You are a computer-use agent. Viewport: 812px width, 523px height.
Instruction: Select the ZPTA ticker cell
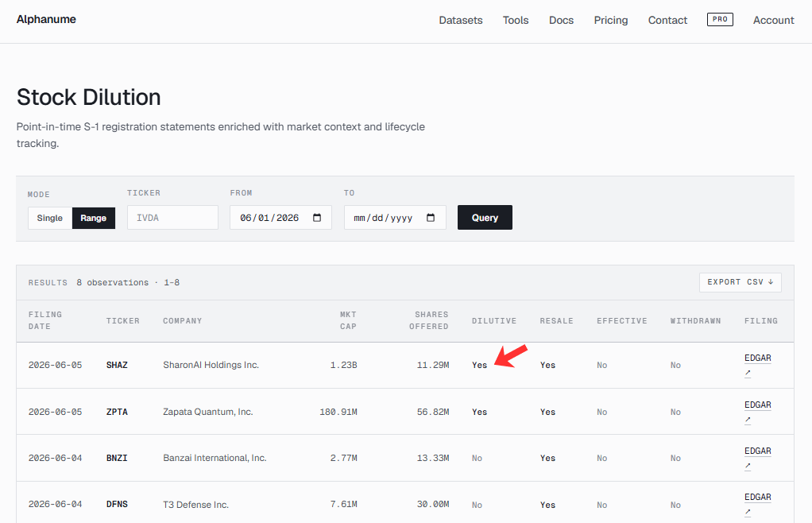point(117,413)
